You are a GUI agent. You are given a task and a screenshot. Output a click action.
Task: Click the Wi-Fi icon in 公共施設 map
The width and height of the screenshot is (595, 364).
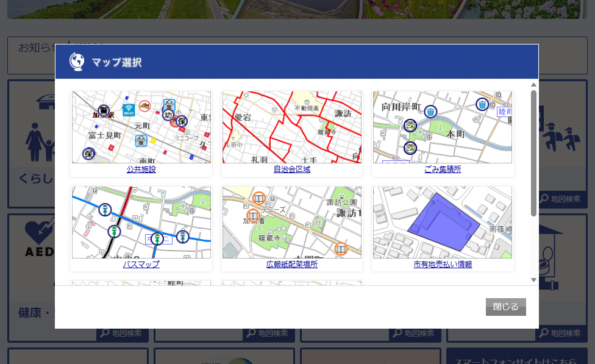[129, 109]
